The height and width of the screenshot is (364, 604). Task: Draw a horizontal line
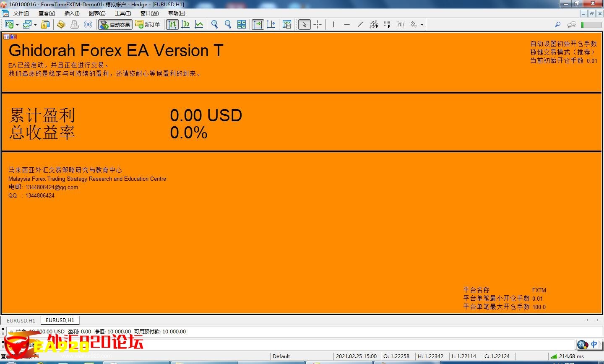pyautogui.click(x=347, y=25)
